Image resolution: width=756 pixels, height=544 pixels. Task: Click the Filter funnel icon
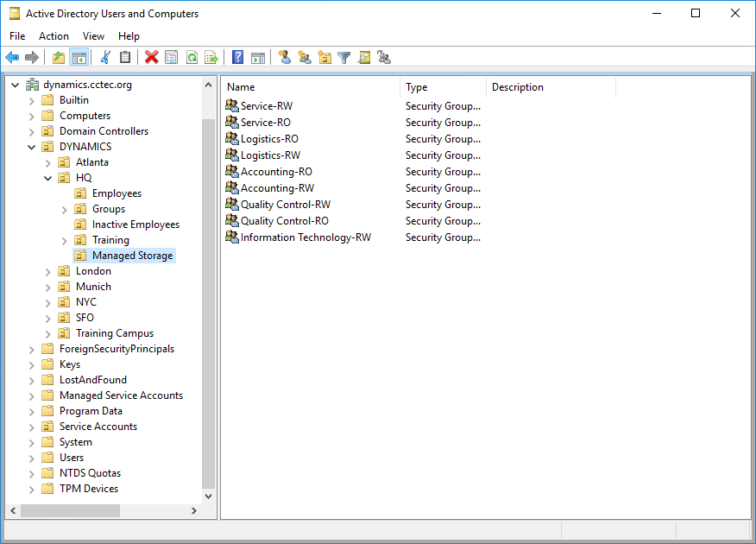pyautogui.click(x=344, y=58)
